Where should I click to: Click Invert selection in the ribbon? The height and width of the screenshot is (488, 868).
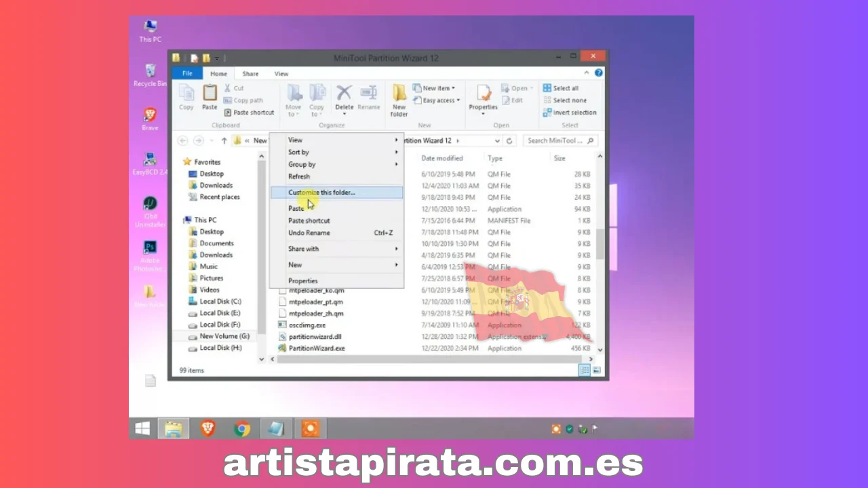pyautogui.click(x=570, y=113)
